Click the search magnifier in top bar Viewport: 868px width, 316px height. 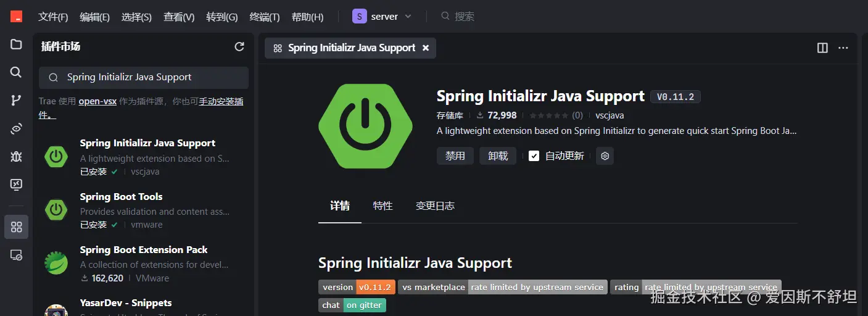[x=445, y=16]
